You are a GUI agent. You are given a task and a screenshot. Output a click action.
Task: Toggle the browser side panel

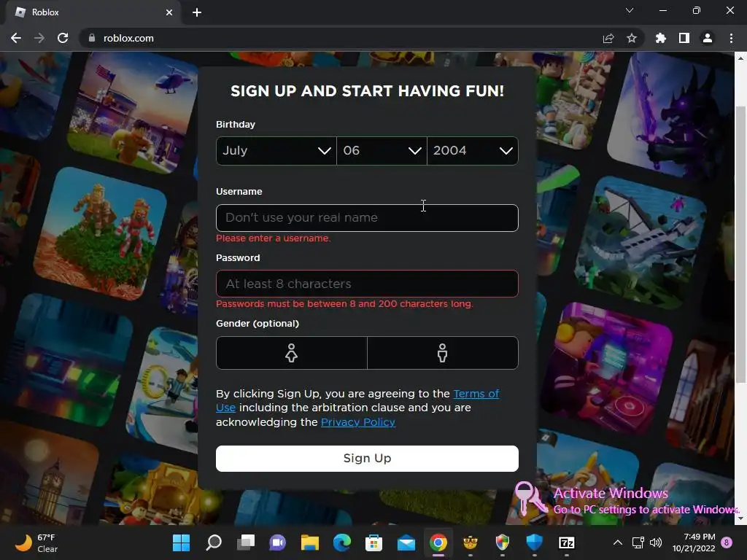[x=684, y=38]
